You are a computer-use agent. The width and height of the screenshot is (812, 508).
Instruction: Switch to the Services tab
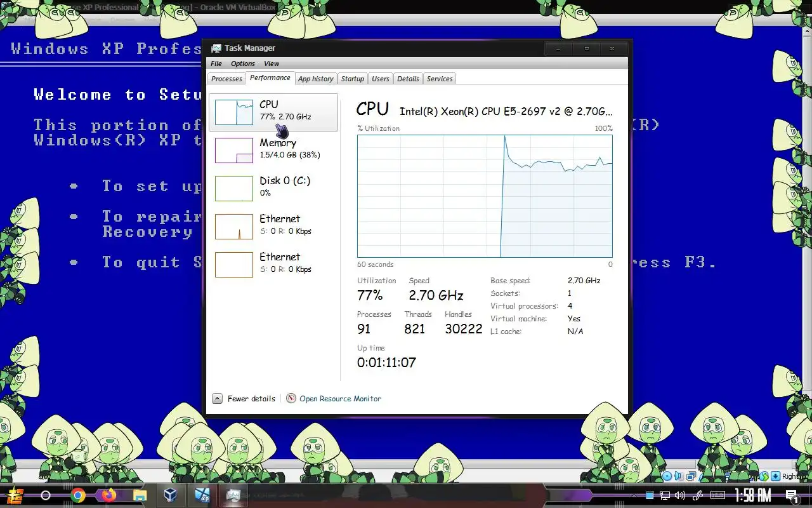point(440,79)
